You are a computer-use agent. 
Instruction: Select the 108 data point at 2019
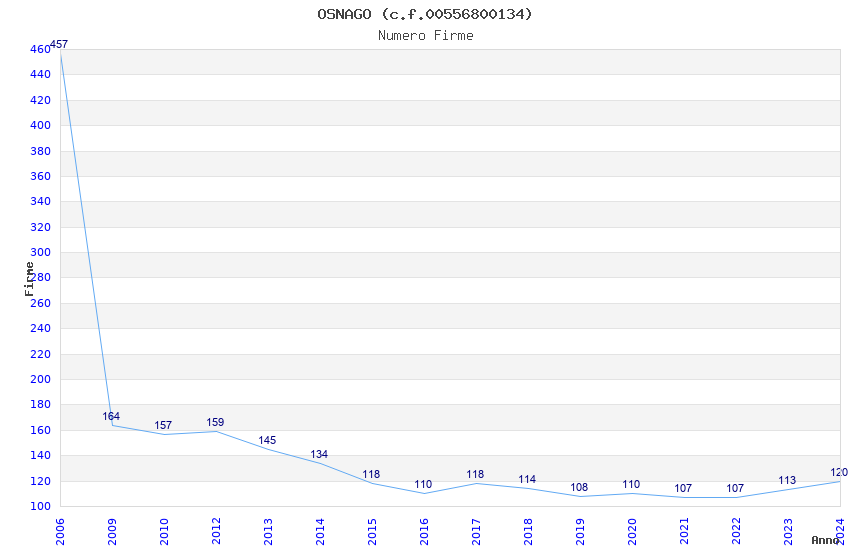point(579,488)
